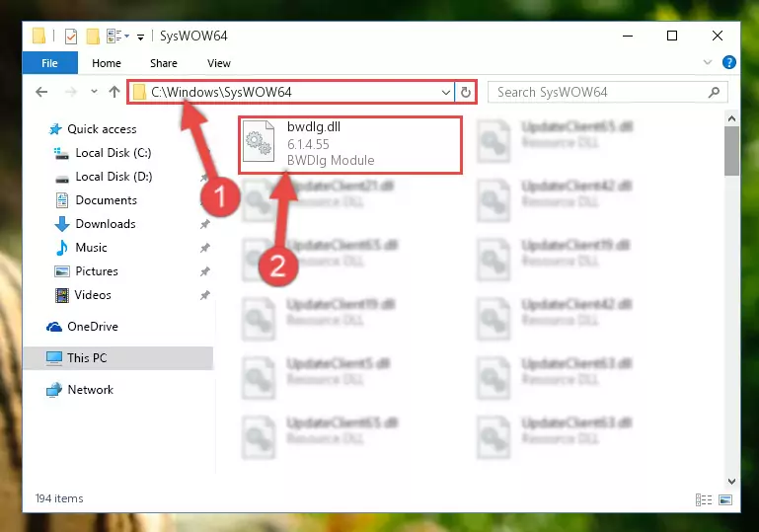Image resolution: width=759 pixels, height=532 pixels.
Task: Switch to Large icons view layout
Action: click(725, 500)
